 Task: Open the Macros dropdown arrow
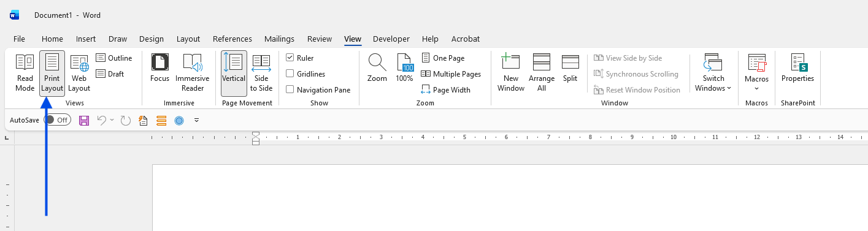(x=757, y=89)
